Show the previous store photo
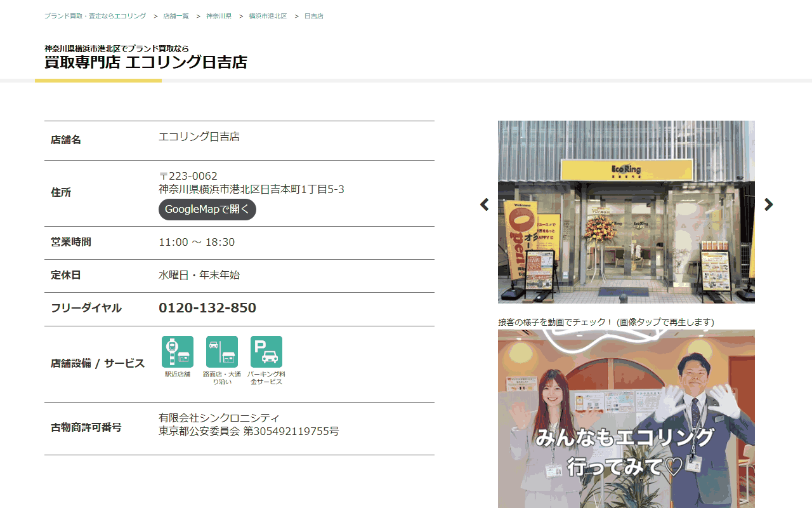Viewport: 812px width, 508px height. [x=485, y=204]
